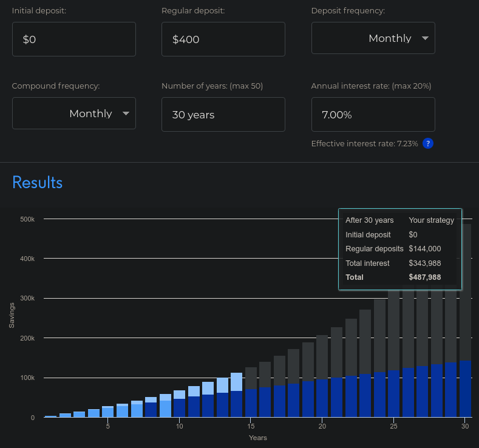Select the gray interest portion of year 22 bar
This screenshot has height=448, width=479.
(351, 347)
